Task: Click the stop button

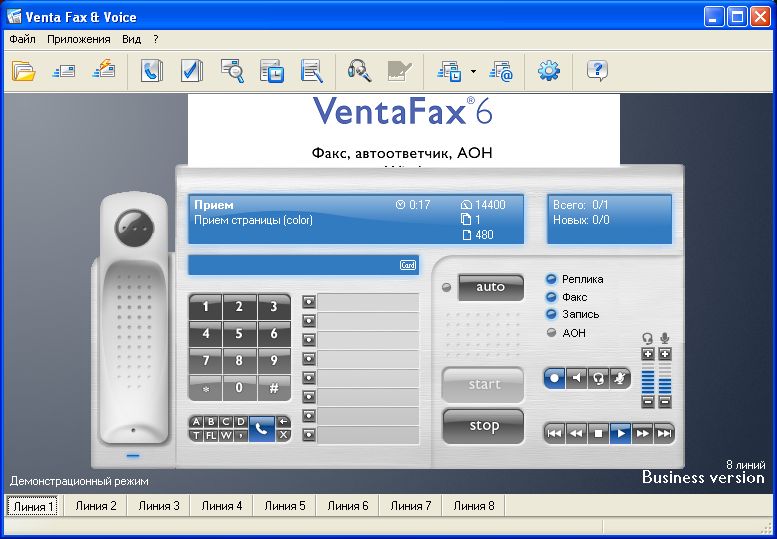Action: pos(483,426)
